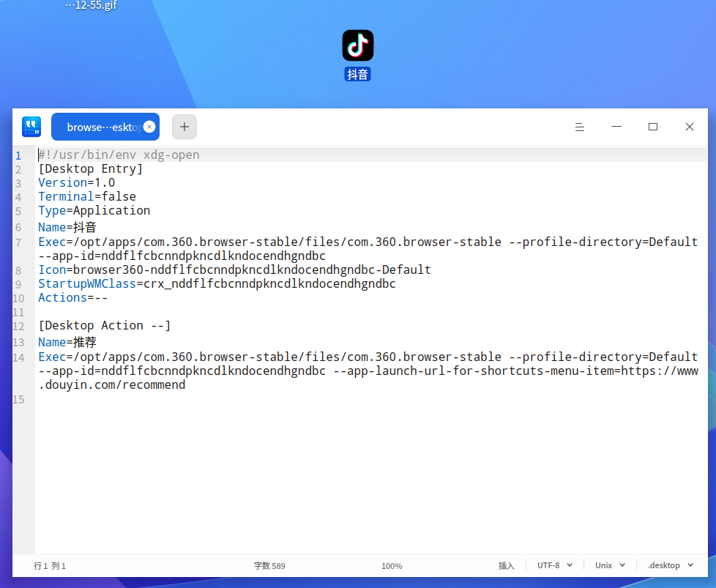Open the 抖音 desktop shortcut icon
Viewport: 716px width, 588px height.
[x=357, y=45]
